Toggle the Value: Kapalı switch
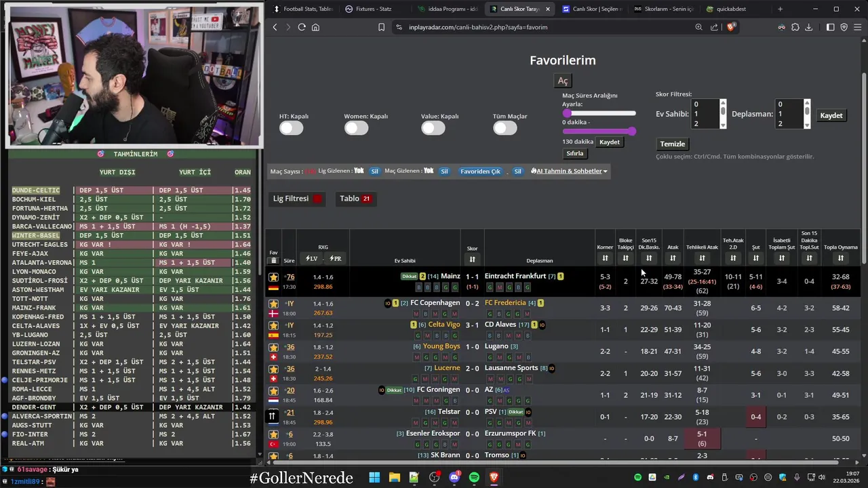The height and width of the screenshot is (488, 868). [433, 127]
